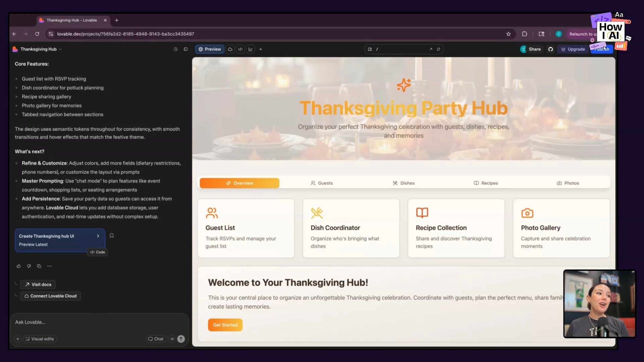This screenshot has width=644, height=362.
Task: Click 'Recipe sharing gallery' bullet text
Action: click(47, 97)
